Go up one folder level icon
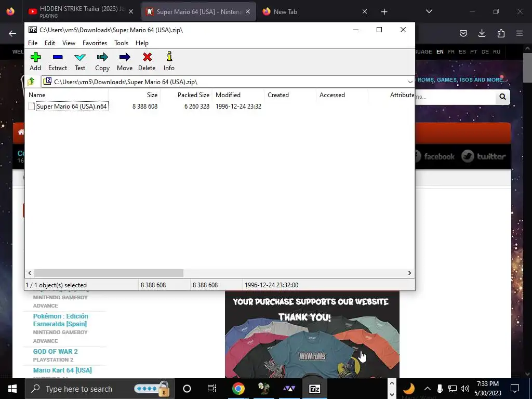532x399 pixels. [31, 82]
